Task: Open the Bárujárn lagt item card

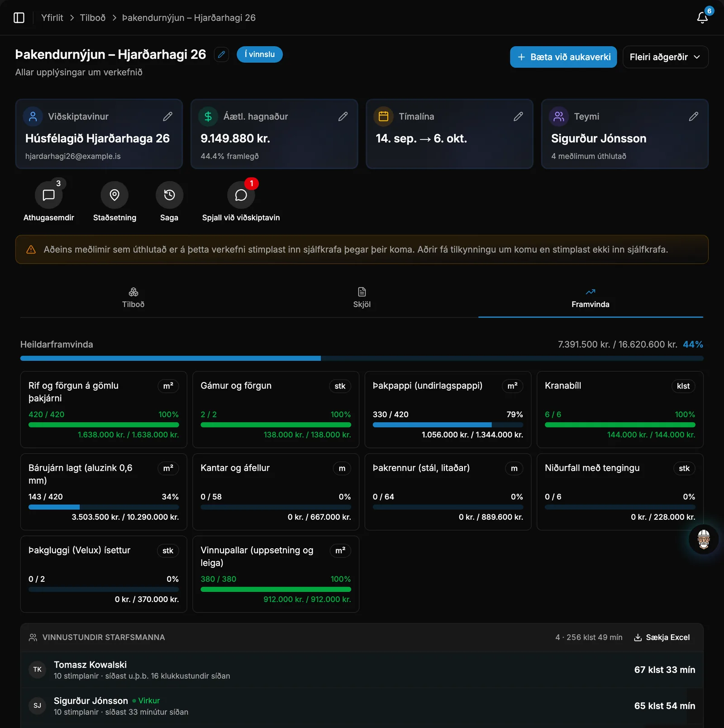Action: 104,492
